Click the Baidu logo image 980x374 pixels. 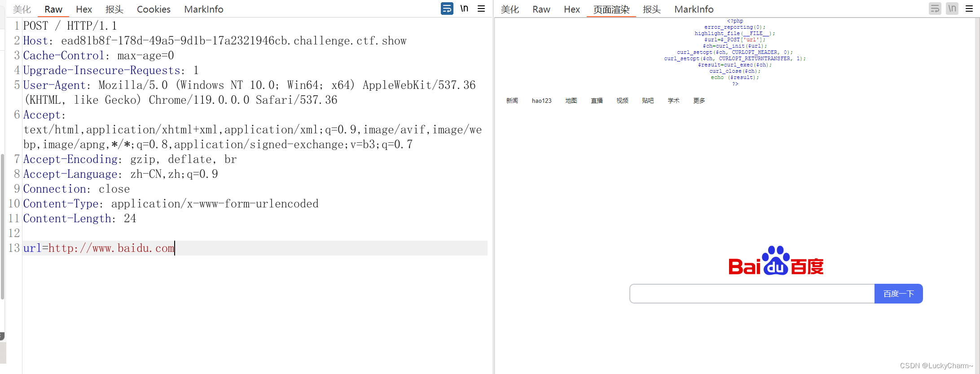click(x=776, y=260)
